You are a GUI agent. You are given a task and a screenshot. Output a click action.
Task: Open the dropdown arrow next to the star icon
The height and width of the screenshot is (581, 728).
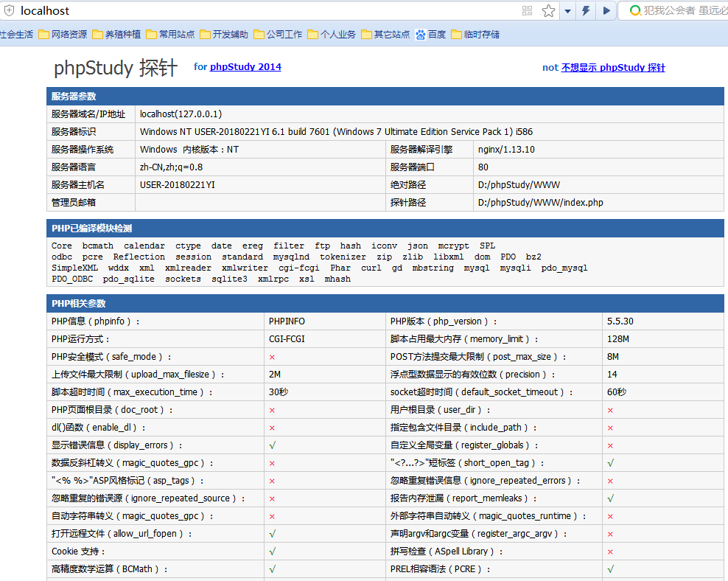(567, 10)
